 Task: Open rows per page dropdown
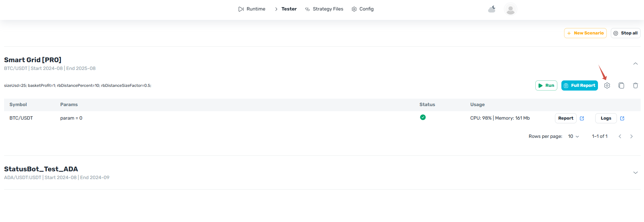tap(574, 137)
